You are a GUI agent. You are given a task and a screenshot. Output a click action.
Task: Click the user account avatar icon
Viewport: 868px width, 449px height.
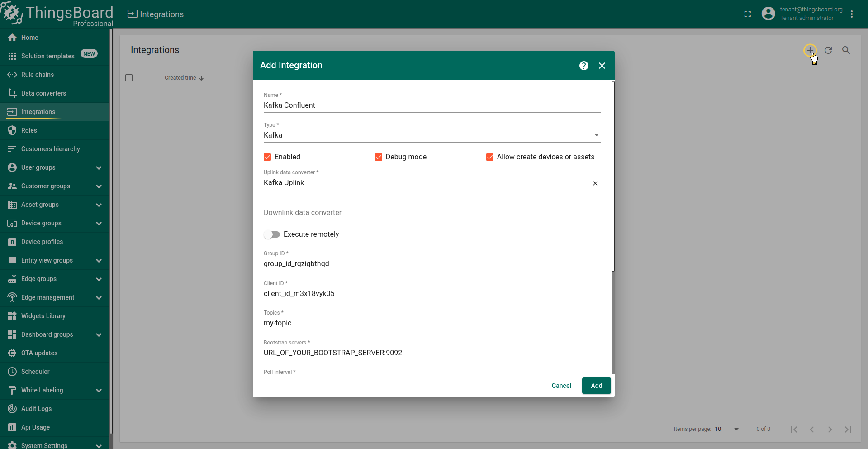coord(768,14)
